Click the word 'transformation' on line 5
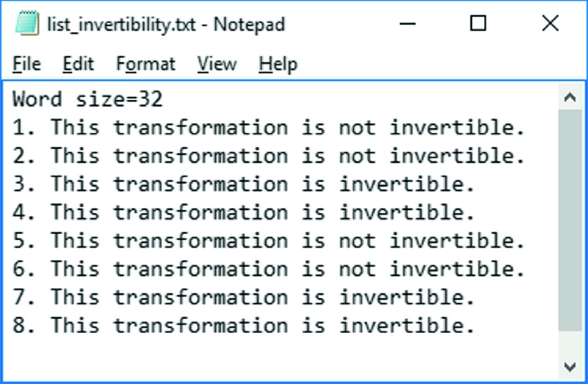 tap(201, 241)
